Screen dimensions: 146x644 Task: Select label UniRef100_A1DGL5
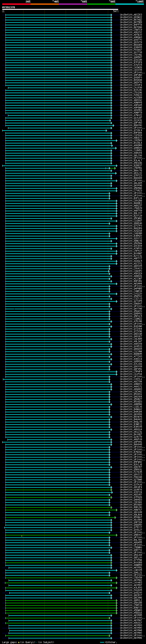click(131, 261)
